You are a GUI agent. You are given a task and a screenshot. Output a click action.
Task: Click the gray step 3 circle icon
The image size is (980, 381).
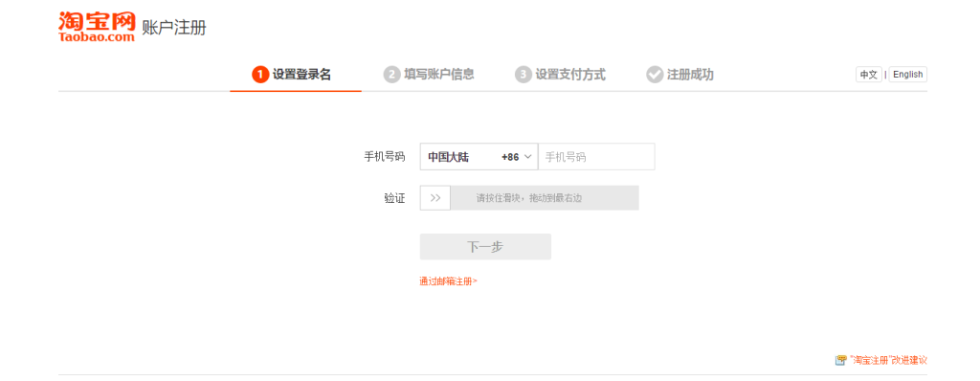coord(523,75)
